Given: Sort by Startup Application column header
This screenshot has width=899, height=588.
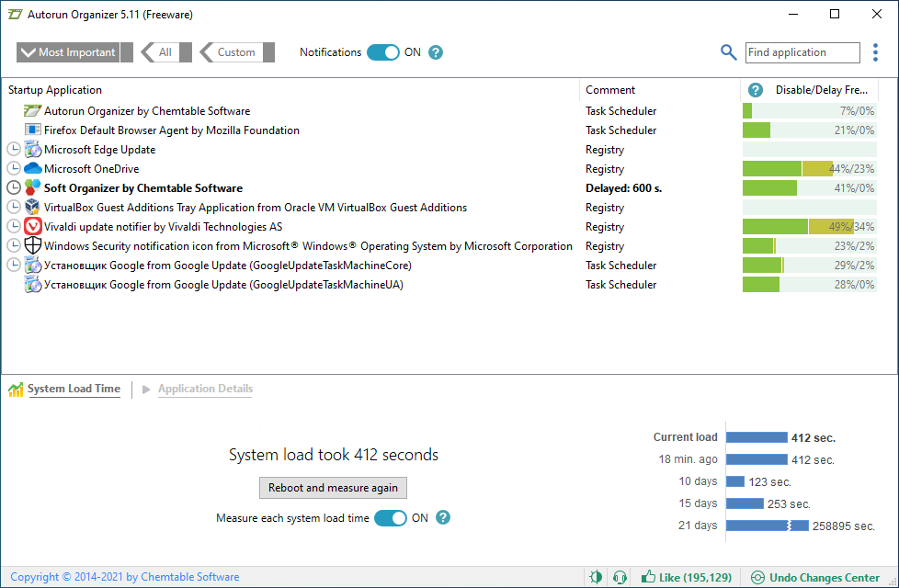Looking at the screenshot, I should pos(55,90).
